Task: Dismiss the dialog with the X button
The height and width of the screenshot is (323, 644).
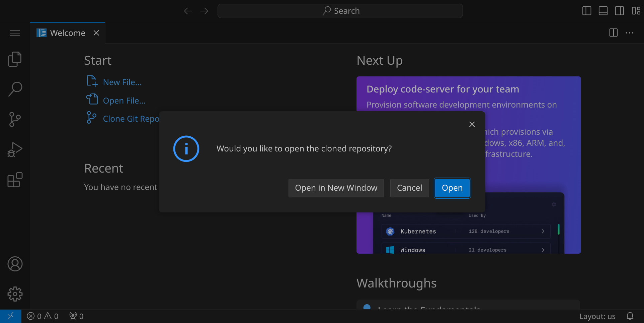Action: pyautogui.click(x=472, y=124)
